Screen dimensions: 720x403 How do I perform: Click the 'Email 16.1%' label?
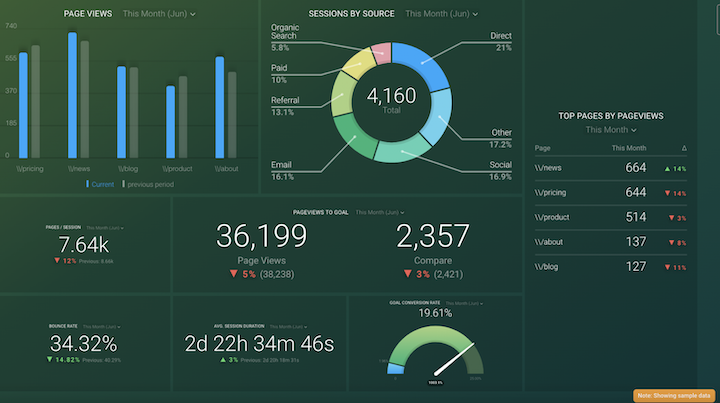(282, 170)
